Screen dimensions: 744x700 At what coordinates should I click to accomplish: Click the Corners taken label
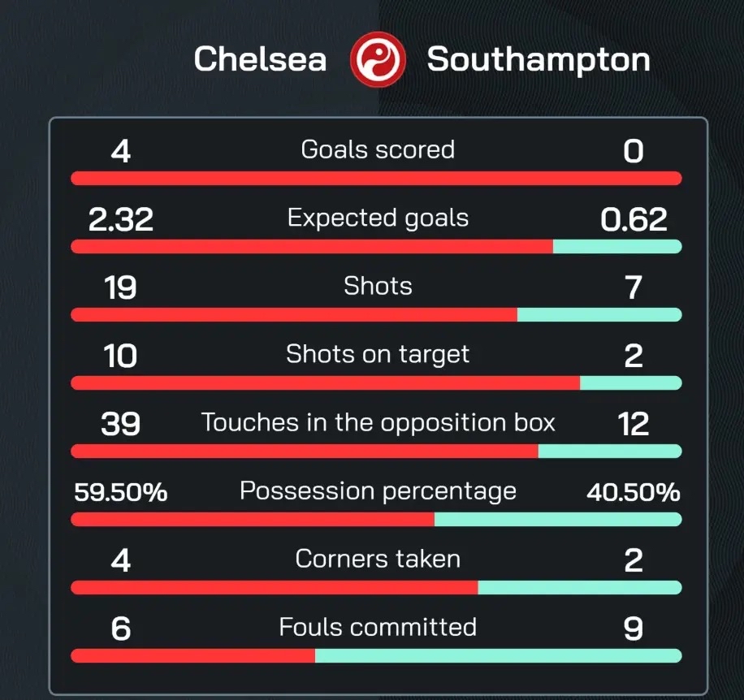[x=378, y=559]
